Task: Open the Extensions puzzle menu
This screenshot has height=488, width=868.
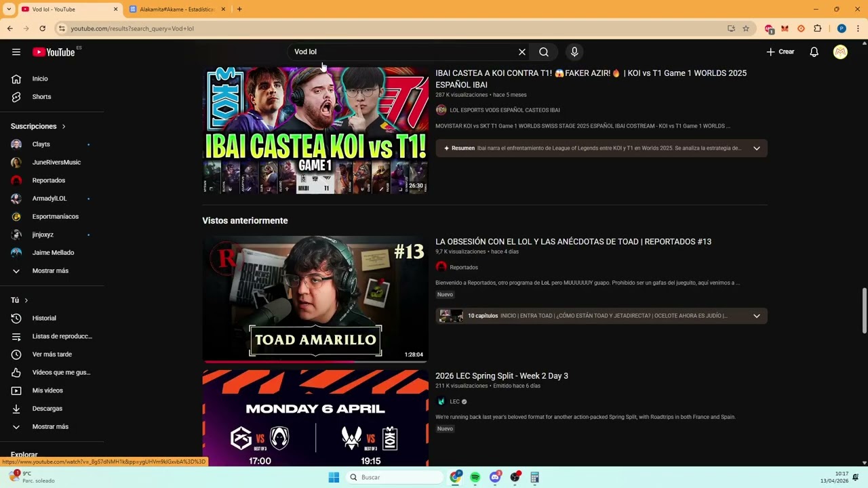Action: pyautogui.click(x=817, y=28)
